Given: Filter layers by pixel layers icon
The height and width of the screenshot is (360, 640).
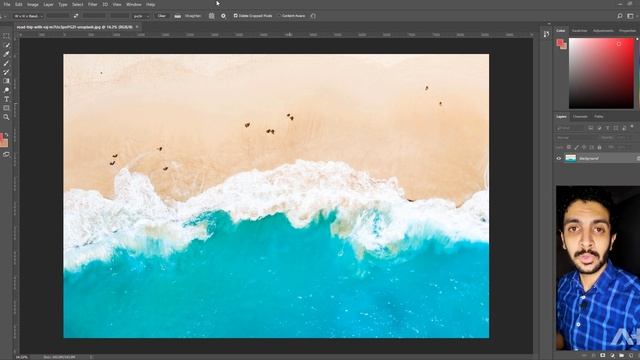Looking at the screenshot, I should (x=591, y=128).
